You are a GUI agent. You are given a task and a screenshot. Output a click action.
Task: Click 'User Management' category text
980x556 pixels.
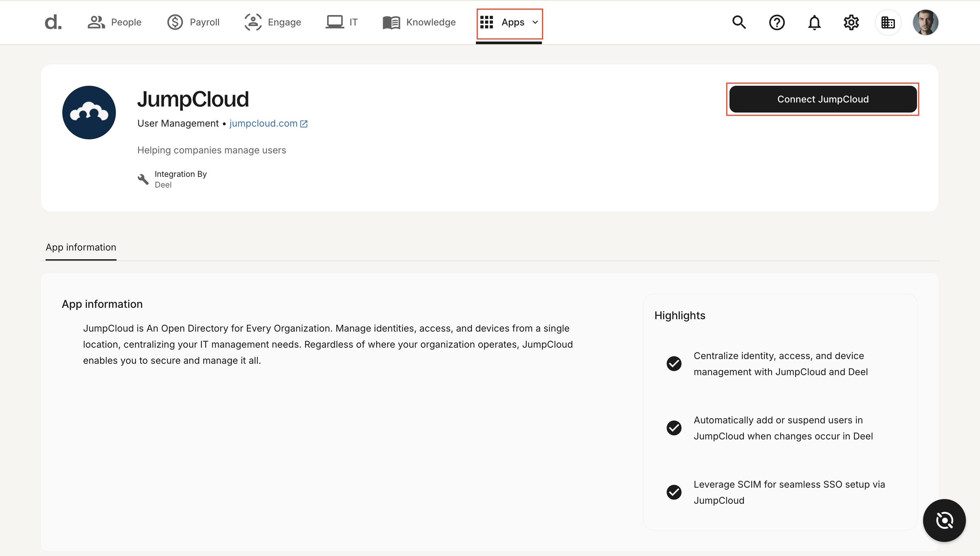(x=178, y=123)
